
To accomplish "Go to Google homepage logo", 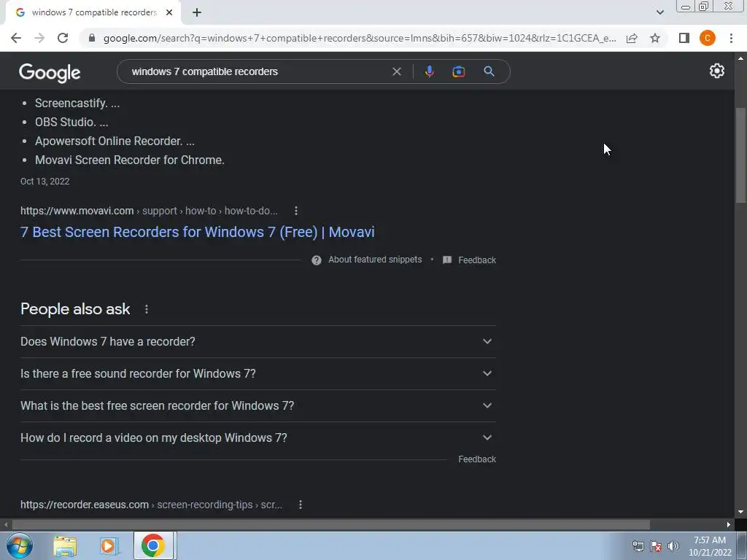I will point(50,72).
